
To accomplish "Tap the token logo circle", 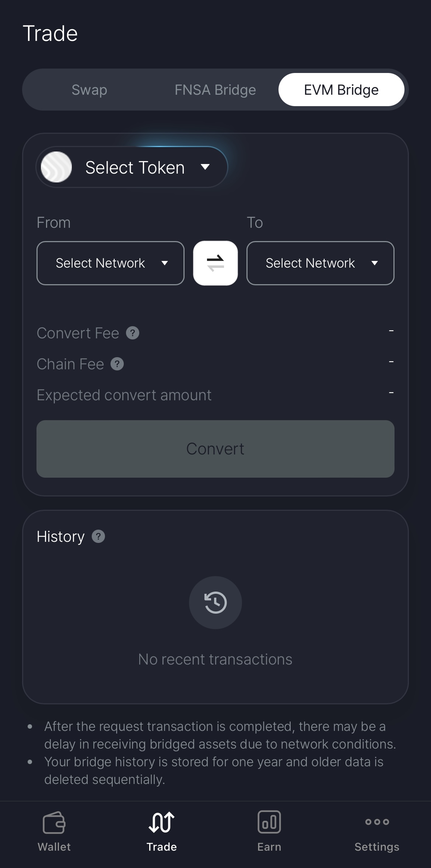I will click(x=56, y=167).
